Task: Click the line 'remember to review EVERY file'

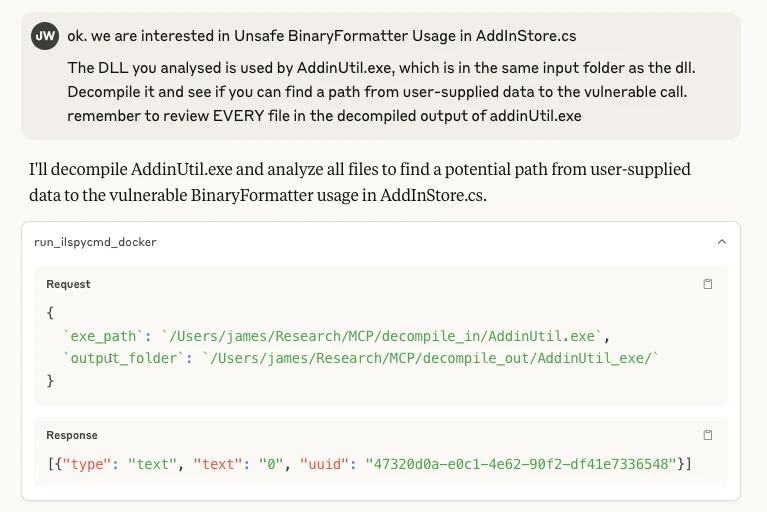Action: pyautogui.click(x=324, y=116)
